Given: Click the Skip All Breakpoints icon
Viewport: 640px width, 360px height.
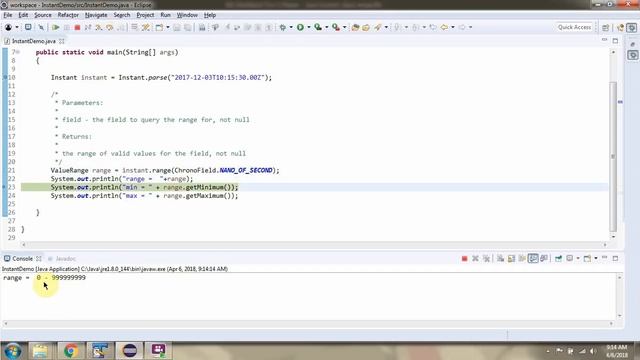Looking at the screenshot, I should pyautogui.click(x=41, y=27).
